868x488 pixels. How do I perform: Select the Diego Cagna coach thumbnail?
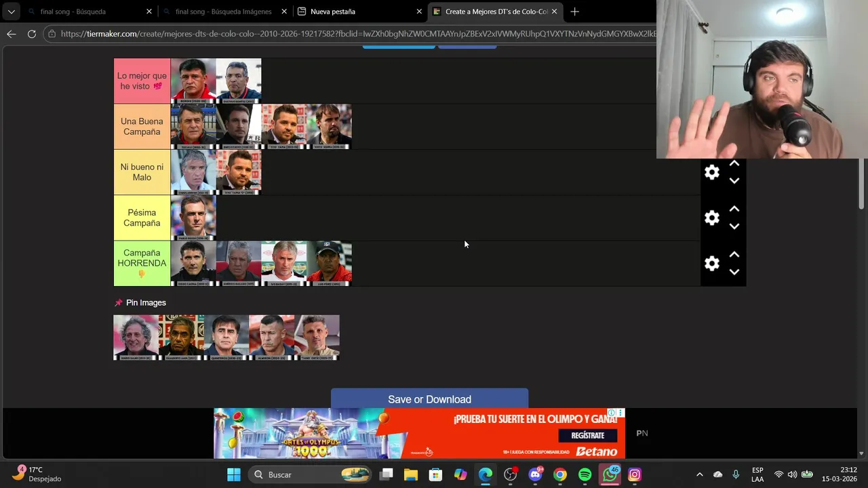pos(193,264)
